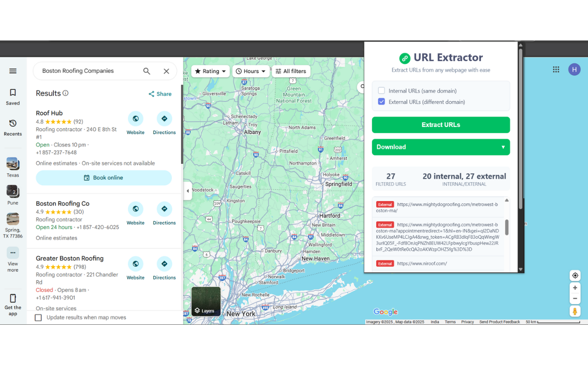This screenshot has height=368, width=588.
Task: Open the Texas recent place thumbnail
Action: coord(13,164)
